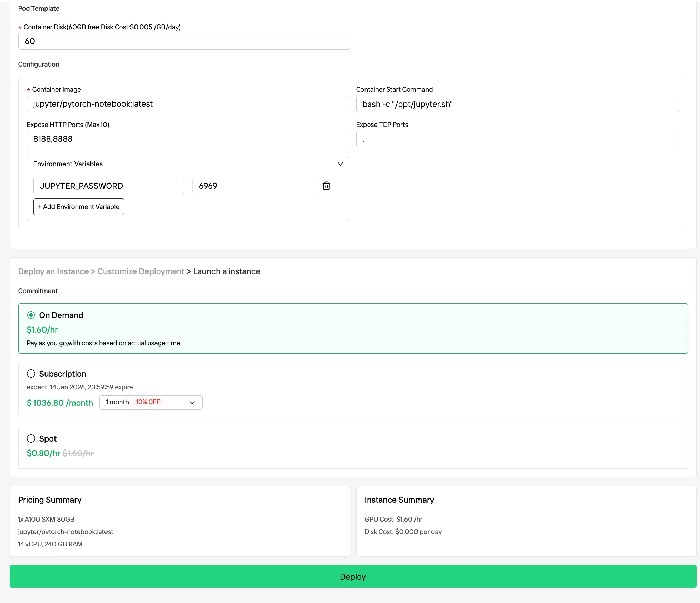Viewport: 700px width, 603px height.
Task: Click the $1036.80 /month subscription price
Action: (60, 403)
